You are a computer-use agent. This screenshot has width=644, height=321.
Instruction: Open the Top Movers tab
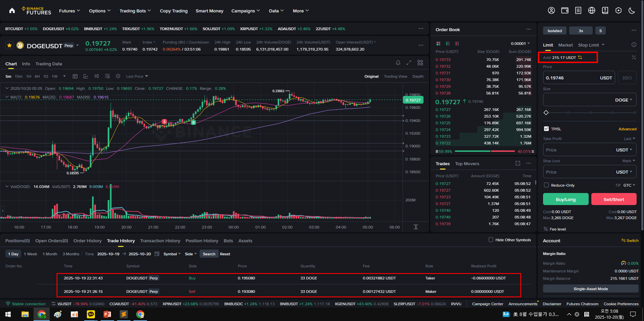(467, 163)
